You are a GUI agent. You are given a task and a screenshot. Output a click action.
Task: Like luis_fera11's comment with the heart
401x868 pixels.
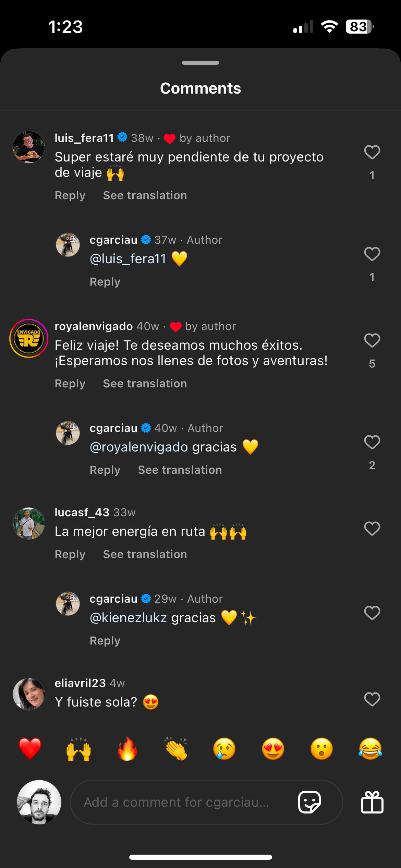(372, 153)
